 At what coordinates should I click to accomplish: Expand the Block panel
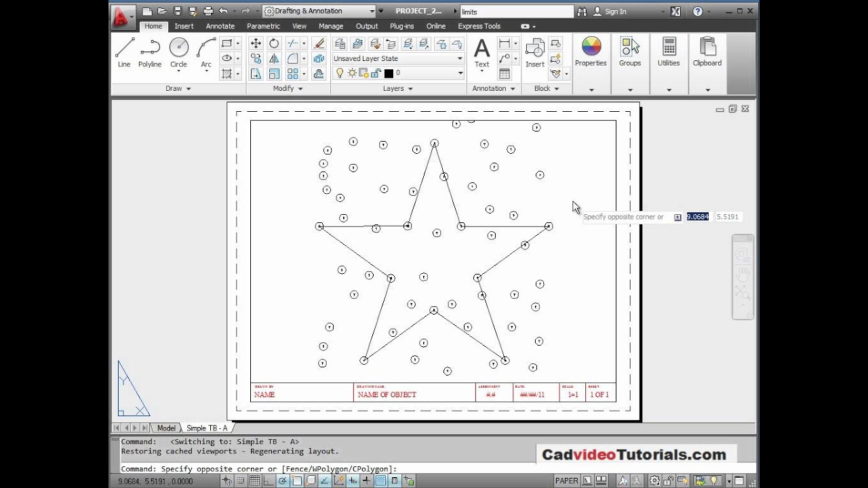click(x=547, y=89)
